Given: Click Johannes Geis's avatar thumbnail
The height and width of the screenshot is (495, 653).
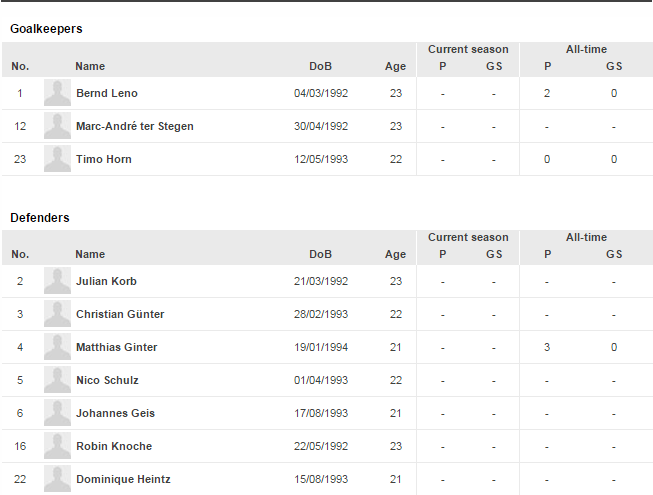Looking at the screenshot, I should coord(57,413).
